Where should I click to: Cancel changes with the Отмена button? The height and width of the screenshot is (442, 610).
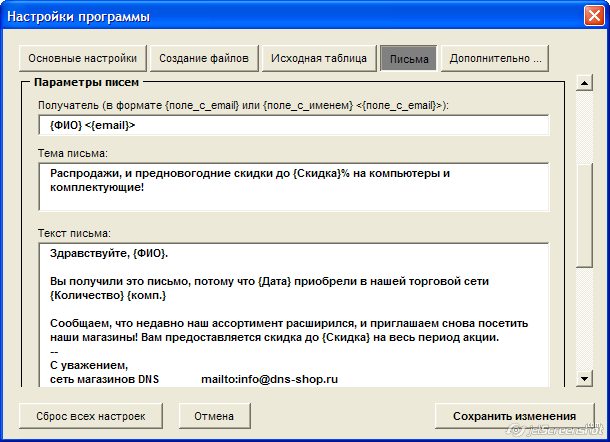(214, 416)
